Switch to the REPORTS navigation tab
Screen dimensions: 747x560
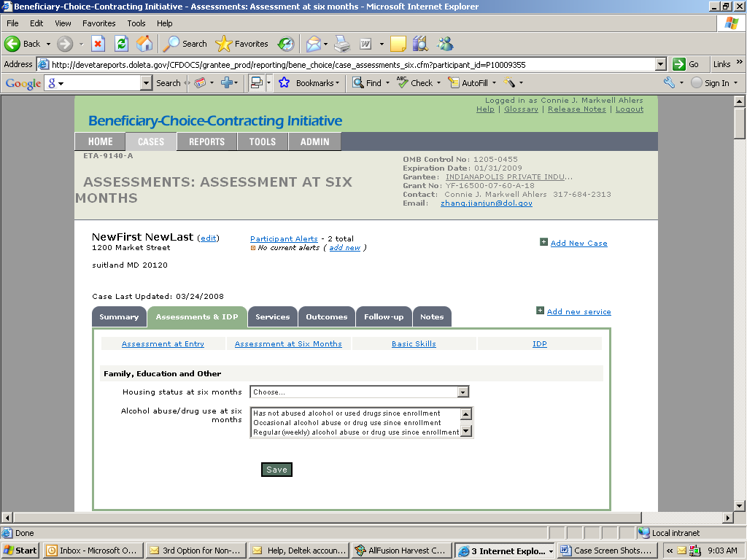coord(206,141)
